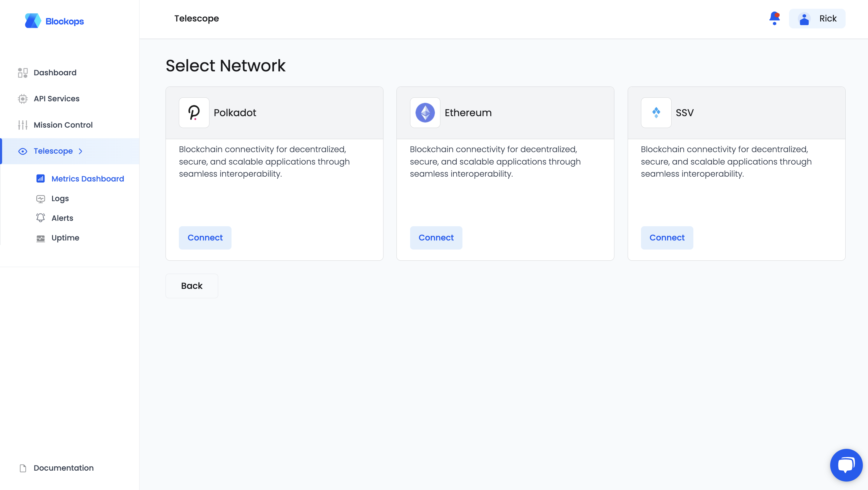Viewport: 868px width, 490px height.
Task: Open the Dashboard menu item
Action: pos(55,72)
